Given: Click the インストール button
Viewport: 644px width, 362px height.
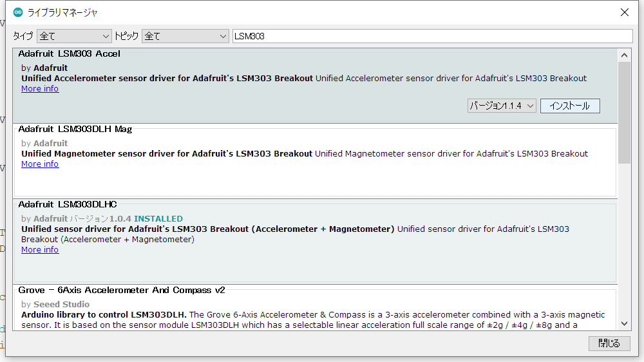Looking at the screenshot, I should (x=570, y=106).
